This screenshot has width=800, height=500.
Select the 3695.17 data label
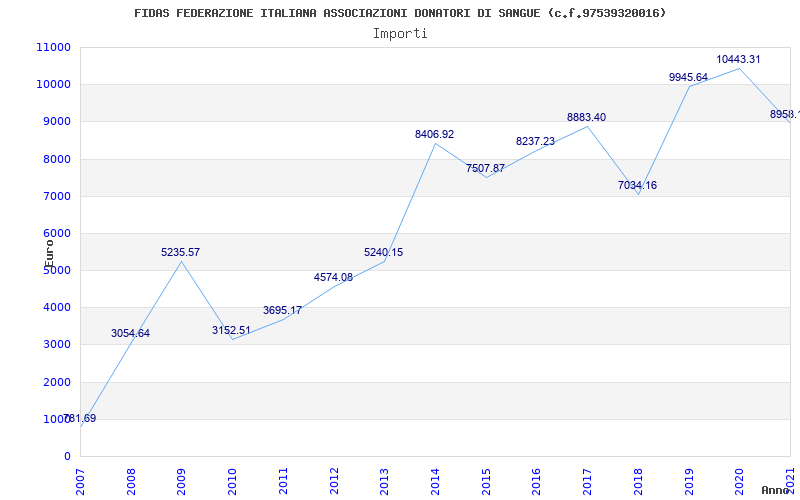tap(282, 310)
